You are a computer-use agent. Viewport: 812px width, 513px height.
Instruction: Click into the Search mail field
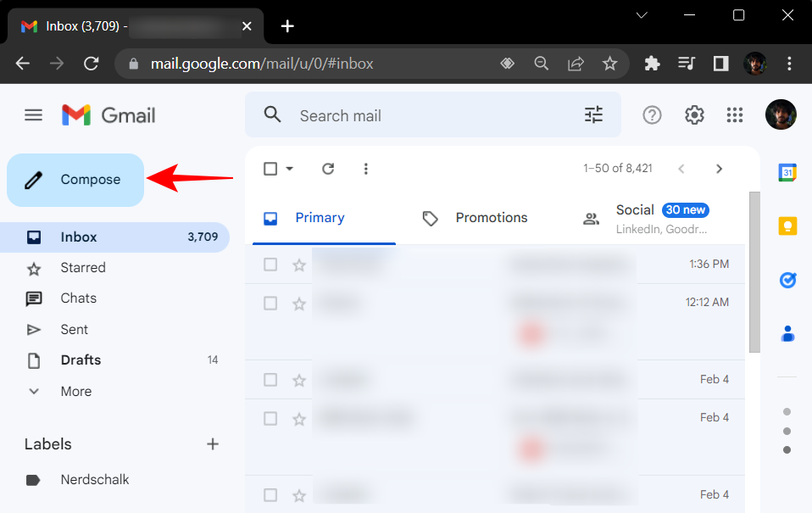[x=432, y=115]
